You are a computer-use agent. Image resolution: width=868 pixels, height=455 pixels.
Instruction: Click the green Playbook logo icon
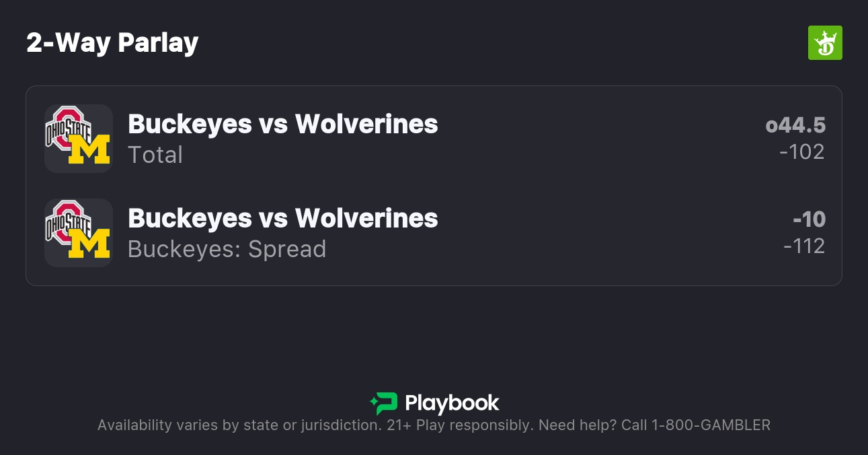pos(385,403)
